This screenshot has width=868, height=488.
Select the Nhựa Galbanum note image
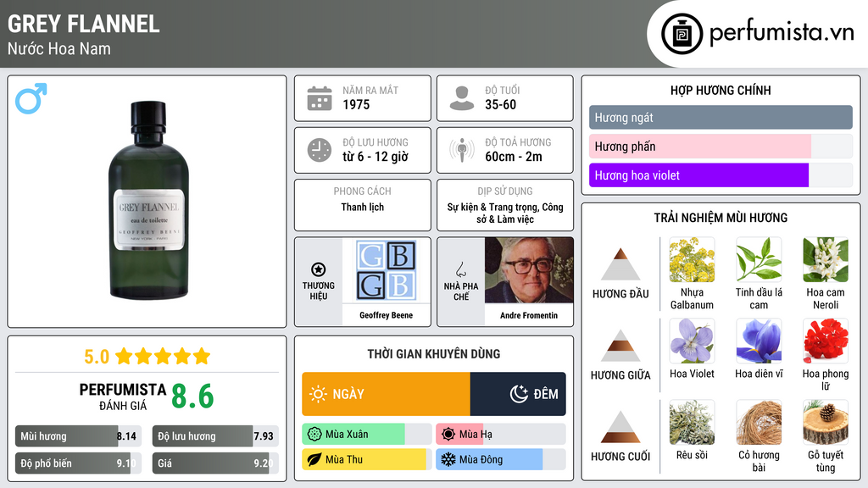(x=692, y=260)
